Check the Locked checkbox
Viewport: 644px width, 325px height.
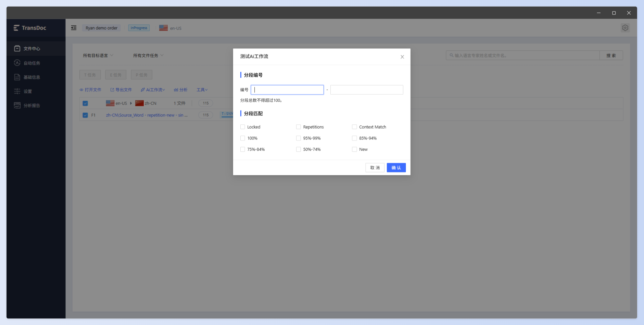243,127
